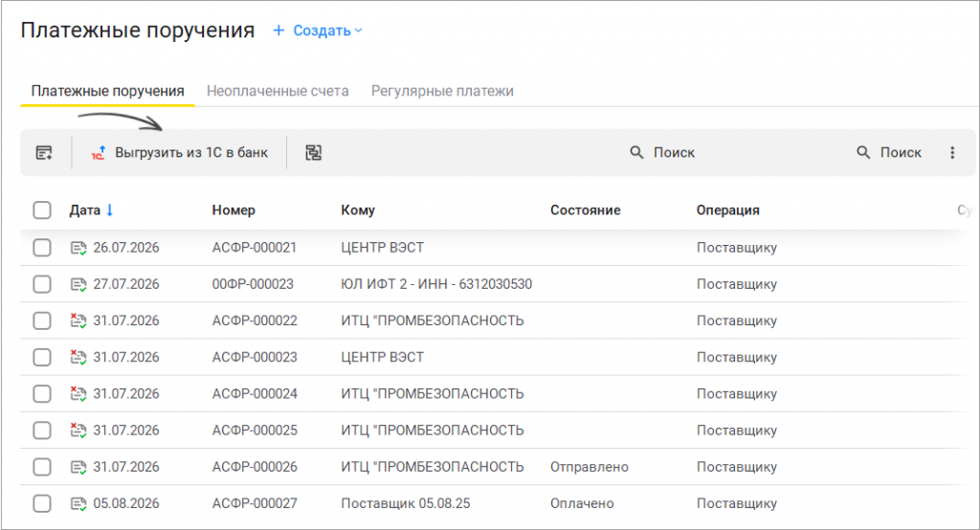Check the row АСФР-000021 checkbox
The width and height of the screenshot is (980, 530).
point(42,248)
